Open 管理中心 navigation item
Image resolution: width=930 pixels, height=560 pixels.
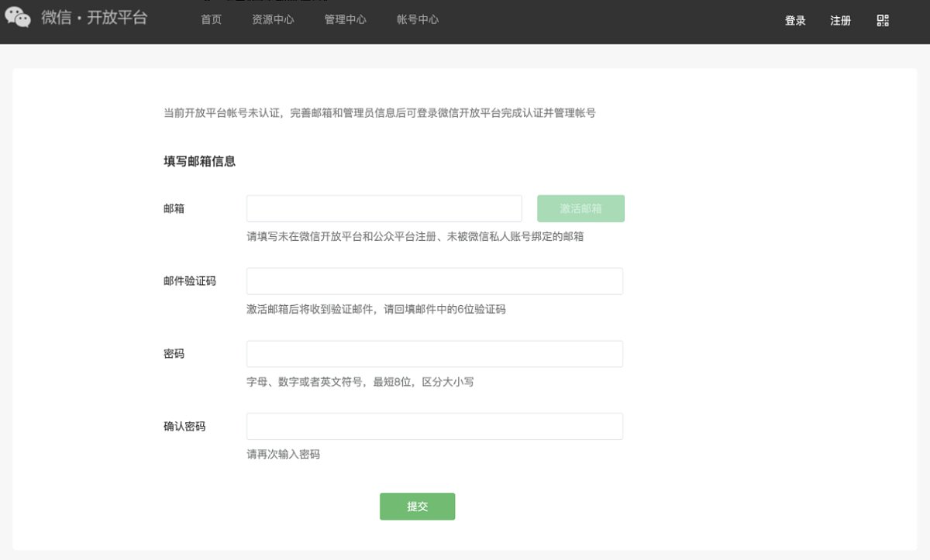pos(346,19)
